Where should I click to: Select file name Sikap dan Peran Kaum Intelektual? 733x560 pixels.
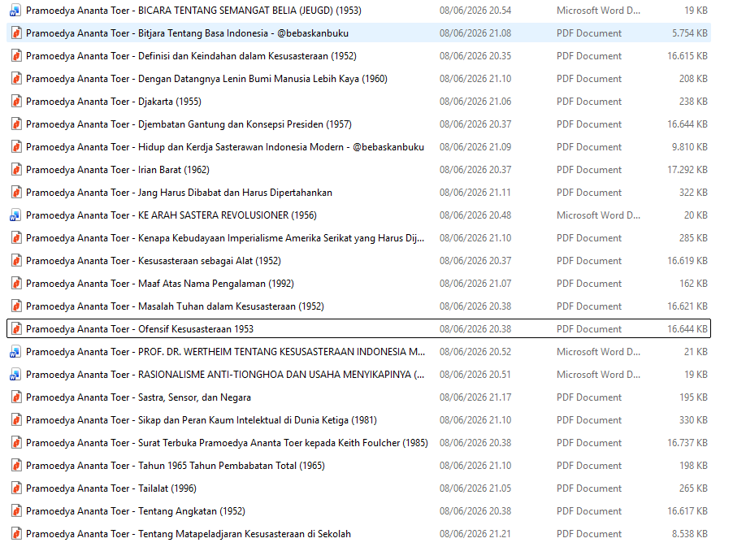[x=202, y=420]
